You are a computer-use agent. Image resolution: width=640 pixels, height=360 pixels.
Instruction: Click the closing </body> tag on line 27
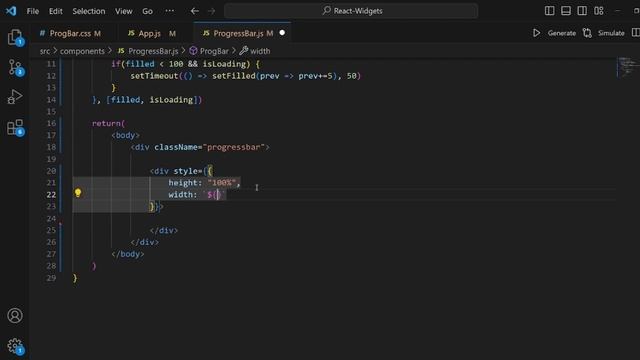(x=128, y=254)
